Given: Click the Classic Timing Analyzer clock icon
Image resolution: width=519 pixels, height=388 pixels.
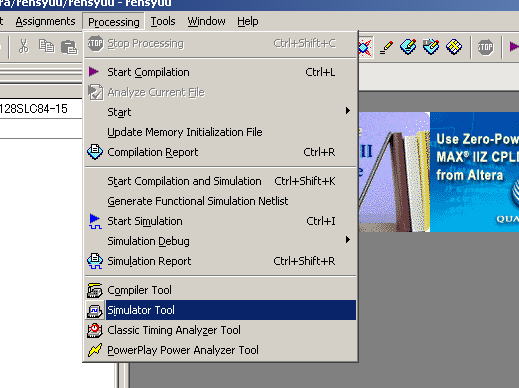Looking at the screenshot, I should 95,330.
